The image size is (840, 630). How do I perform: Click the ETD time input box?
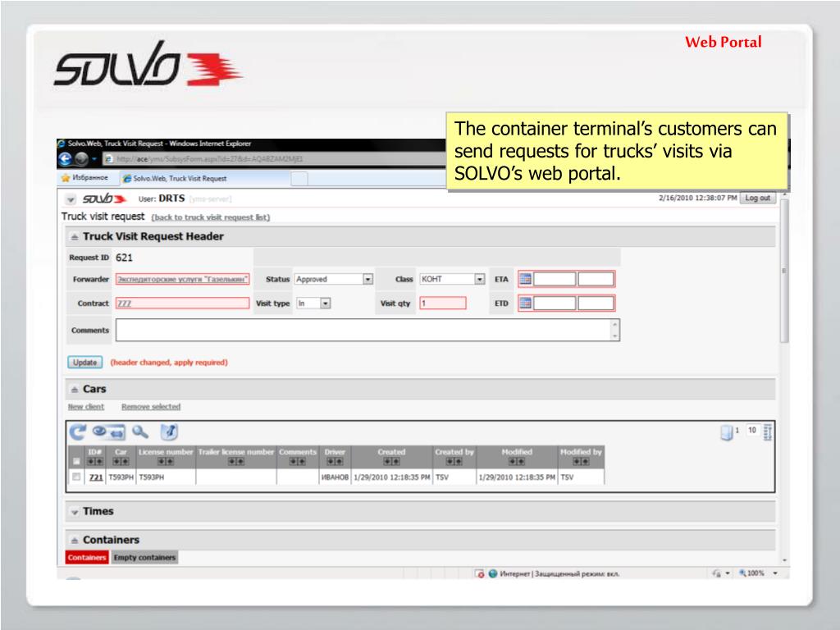coord(596,304)
